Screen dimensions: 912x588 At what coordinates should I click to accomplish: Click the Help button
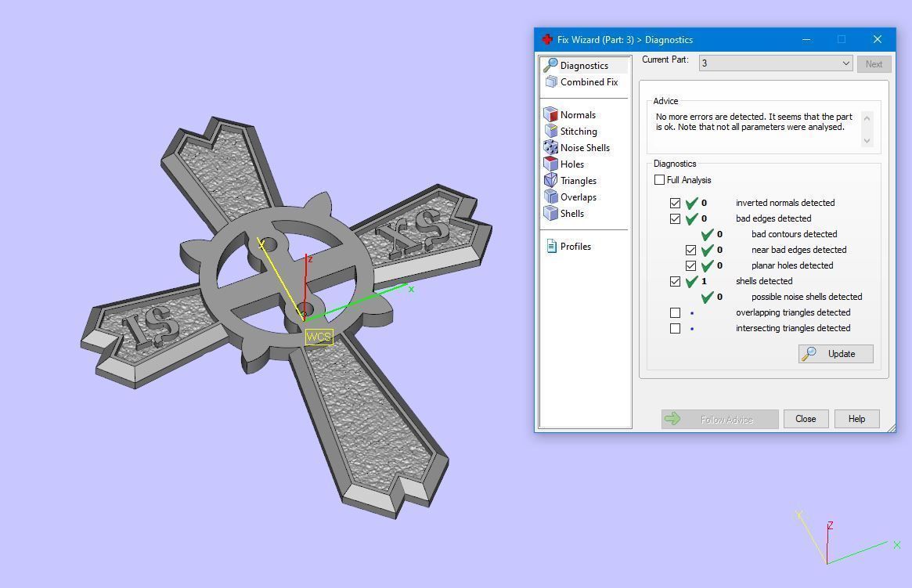click(856, 419)
